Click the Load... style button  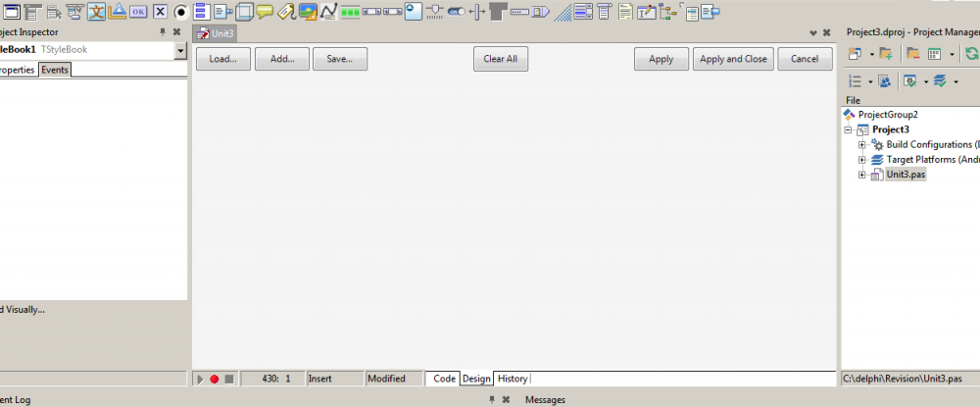pos(223,59)
